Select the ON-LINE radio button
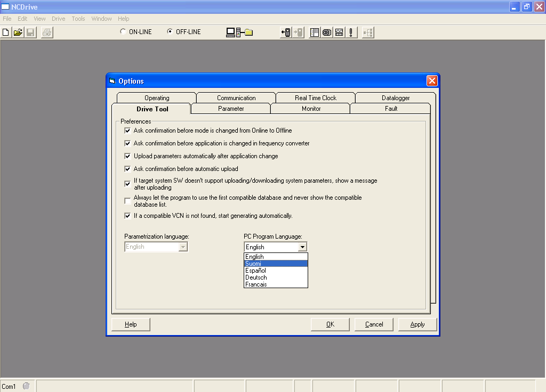546x392 pixels. [123, 31]
